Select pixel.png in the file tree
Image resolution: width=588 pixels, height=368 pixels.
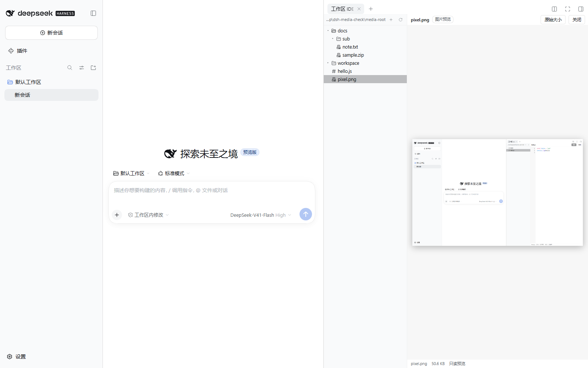coord(365,79)
